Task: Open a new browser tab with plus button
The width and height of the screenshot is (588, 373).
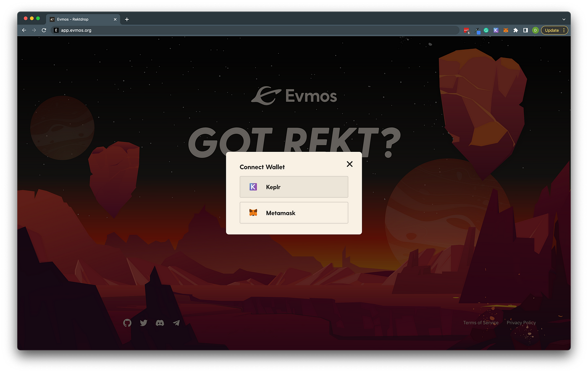Action: click(x=127, y=19)
